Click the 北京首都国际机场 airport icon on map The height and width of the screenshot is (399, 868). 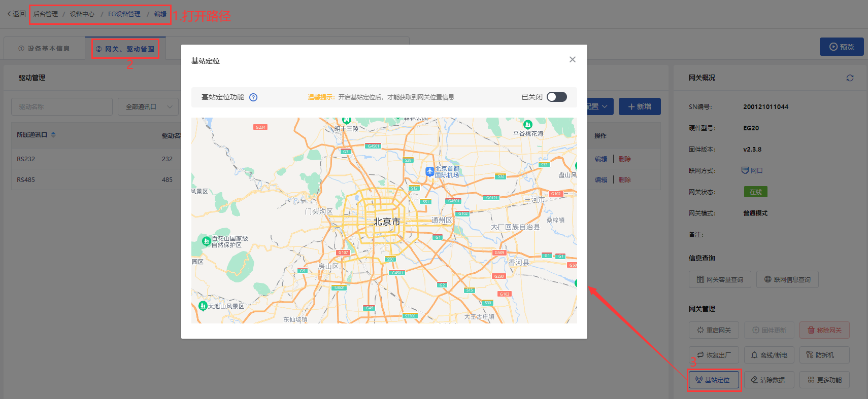click(429, 171)
